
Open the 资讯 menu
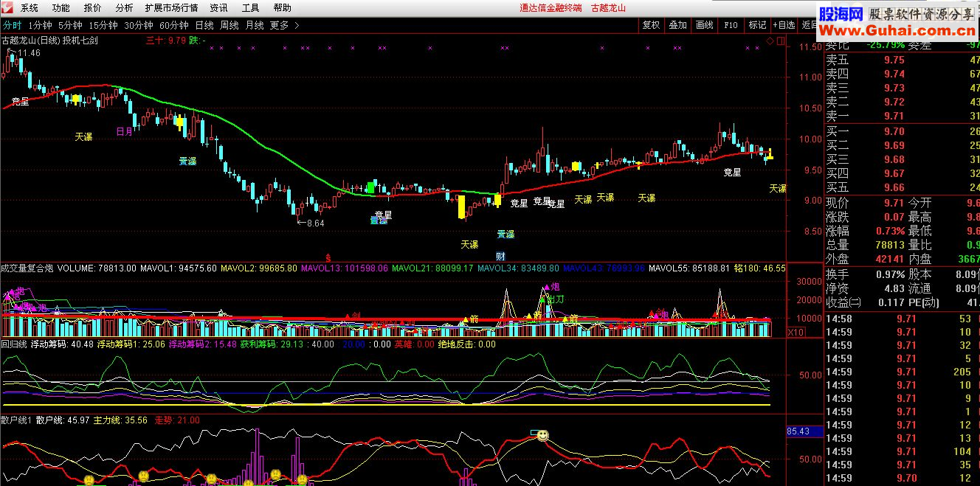[x=218, y=8]
